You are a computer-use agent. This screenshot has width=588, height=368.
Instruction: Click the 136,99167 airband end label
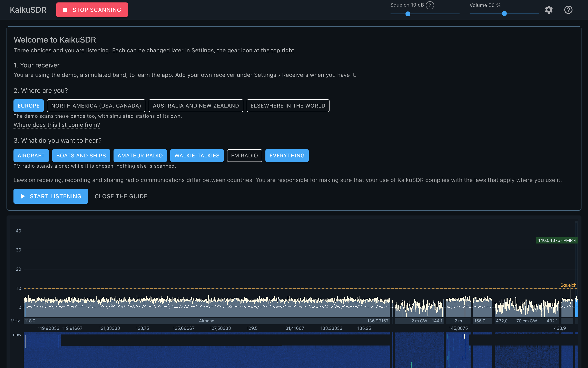[x=378, y=321]
